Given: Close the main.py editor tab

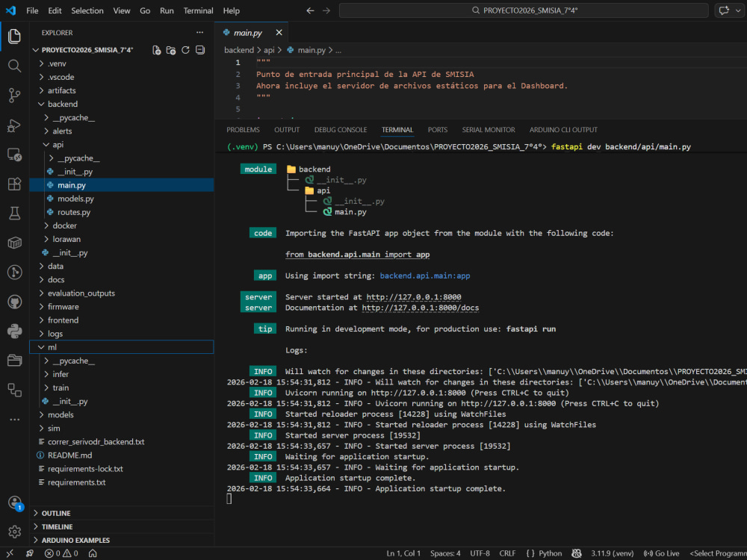Looking at the screenshot, I should [x=279, y=32].
